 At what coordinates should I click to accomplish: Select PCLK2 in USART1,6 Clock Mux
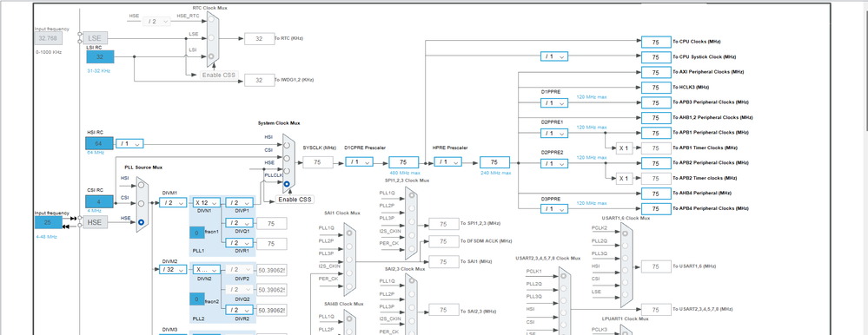point(625,233)
